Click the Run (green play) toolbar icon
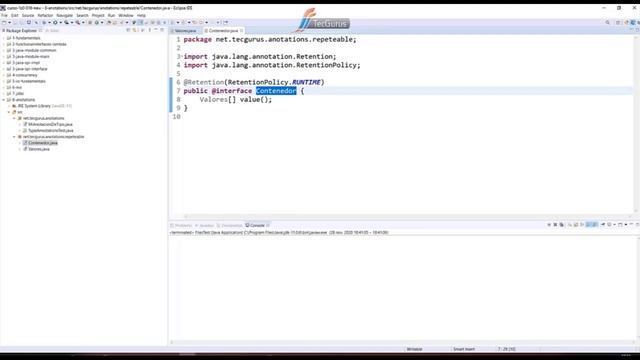 [x=55, y=22]
